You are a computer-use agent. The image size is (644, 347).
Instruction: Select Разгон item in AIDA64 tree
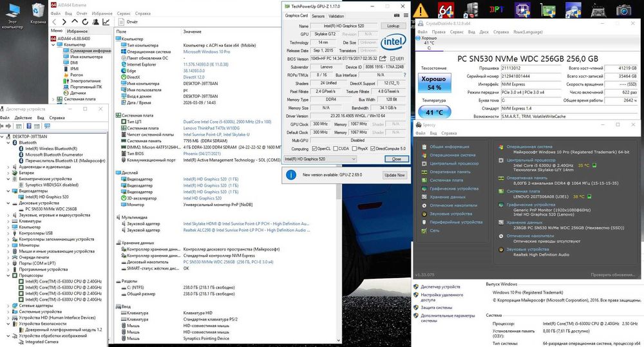pos(73,75)
